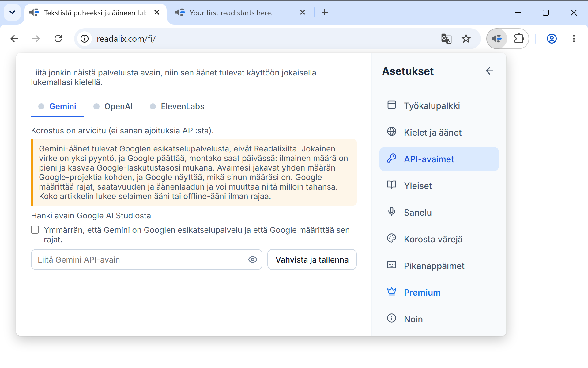
Task: Open the browser extensions puzzle icon
Action: (518, 39)
